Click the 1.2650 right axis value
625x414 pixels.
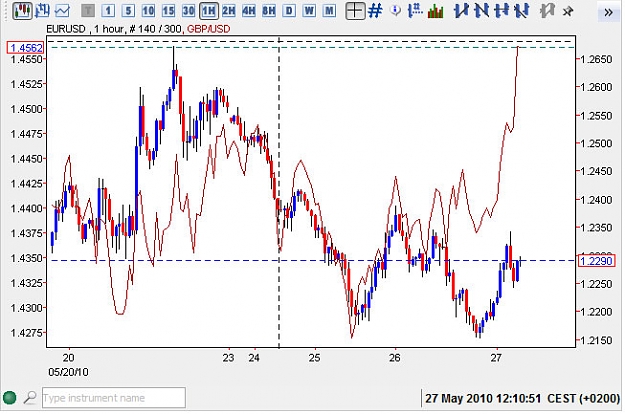click(x=596, y=59)
